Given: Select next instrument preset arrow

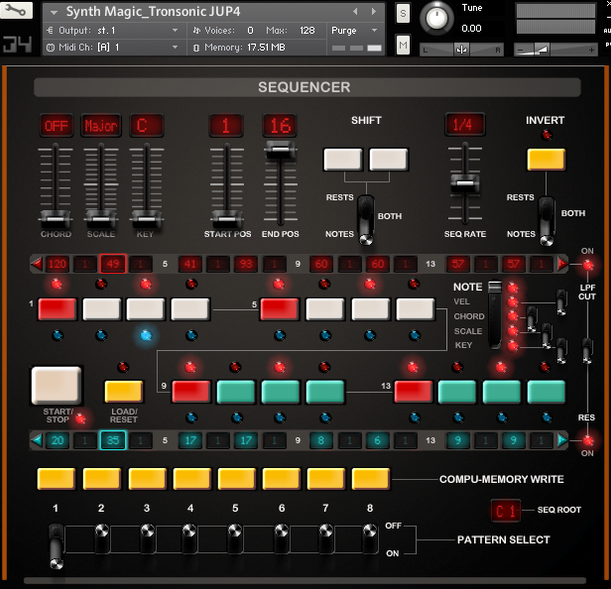Looking at the screenshot, I should (374, 12).
